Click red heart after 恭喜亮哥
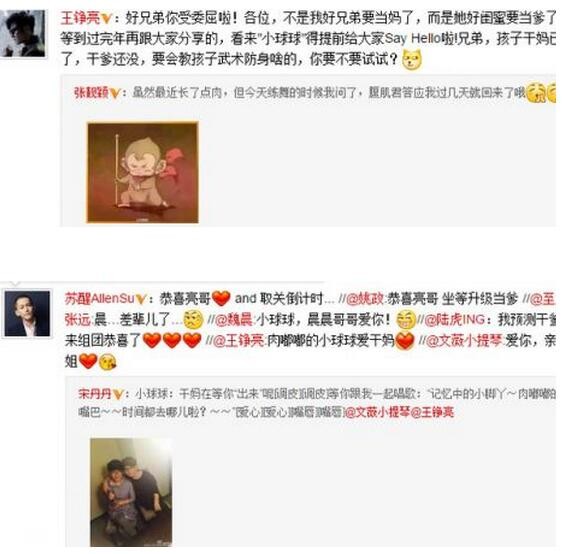This screenshot has width=562, height=554. click(221, 298)
